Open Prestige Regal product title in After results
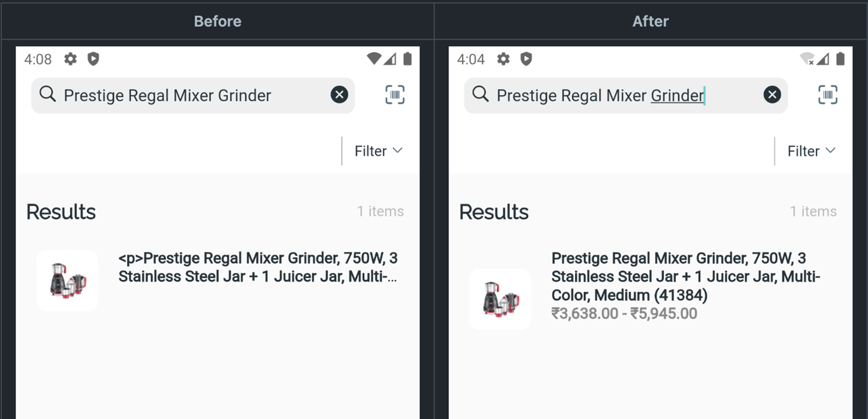Screen dimensions: 868x419 point(686,277)
